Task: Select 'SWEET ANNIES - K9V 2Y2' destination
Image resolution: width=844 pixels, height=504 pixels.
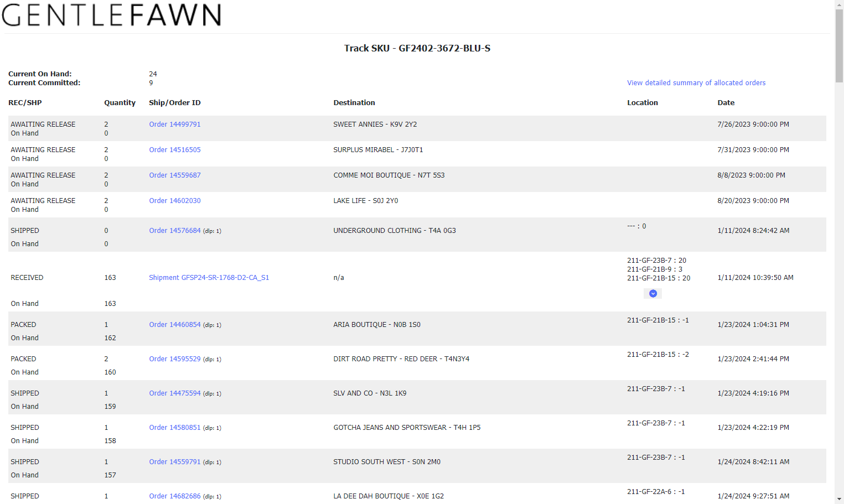Action: pos(375,124)
